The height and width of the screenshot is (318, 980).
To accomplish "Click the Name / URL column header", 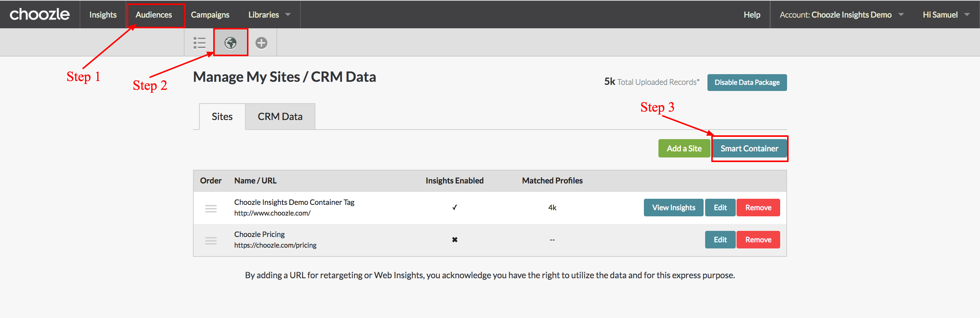I will click(x=255, y=181).
